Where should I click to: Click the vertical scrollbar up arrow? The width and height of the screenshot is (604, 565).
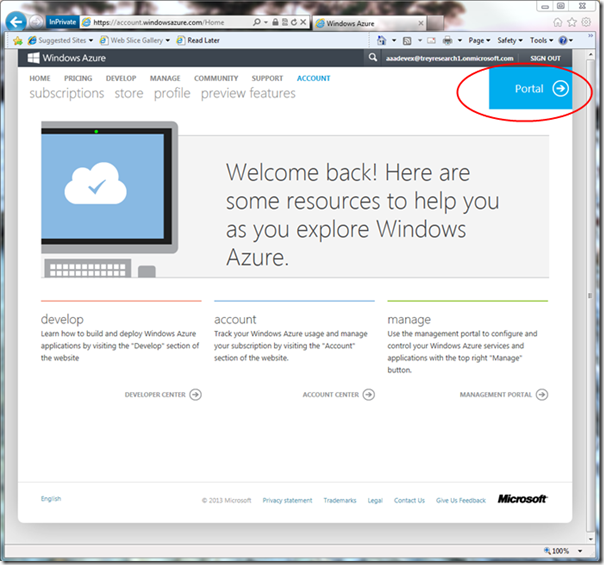(590, 55)
